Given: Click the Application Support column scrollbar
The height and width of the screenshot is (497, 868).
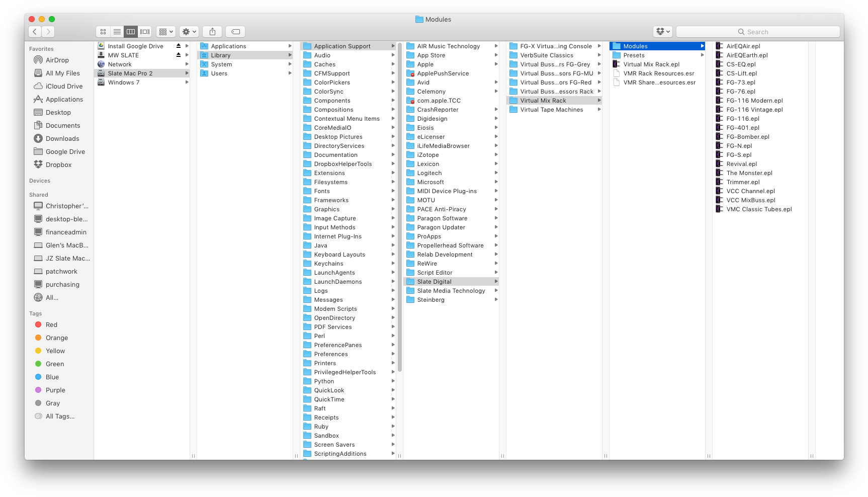Looking at the screenshot, I should pyautogui.click(x=400, y=206).
